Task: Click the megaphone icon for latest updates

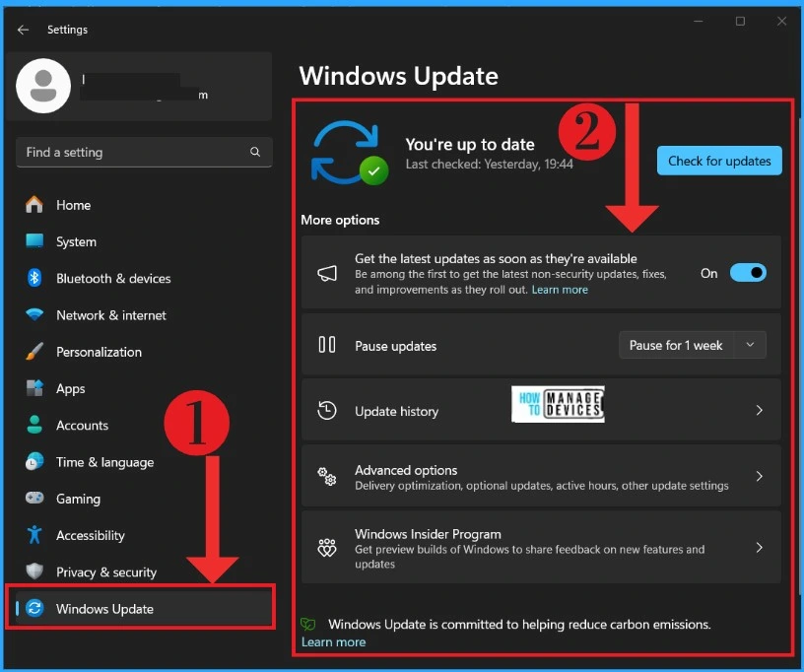Action: [327, 273]
